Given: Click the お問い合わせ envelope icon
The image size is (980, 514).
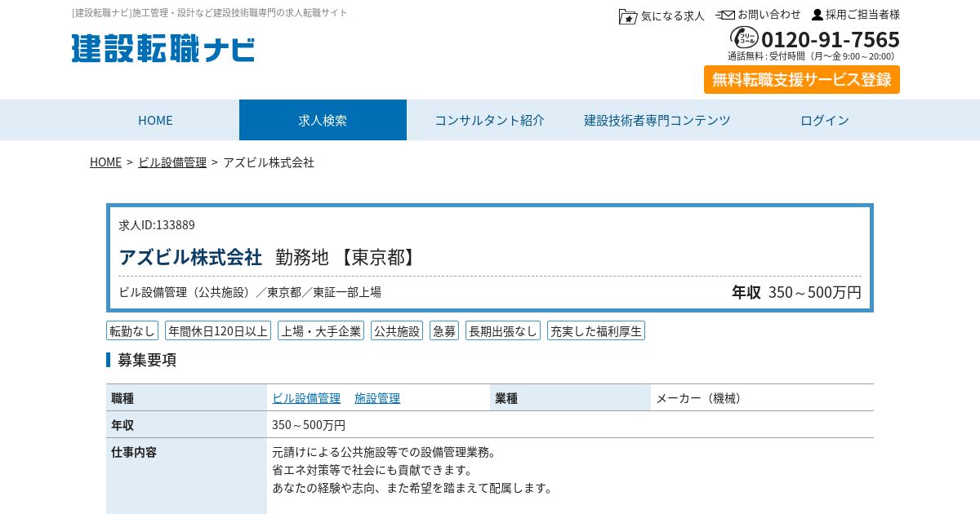Looking at the screenshot, I should pyautogui.click(x=726, y=15).
